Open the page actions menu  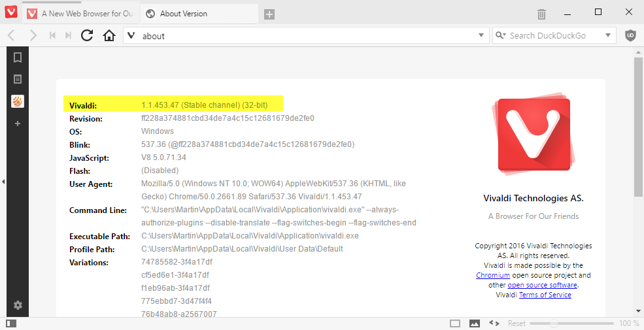click(x=494, y=323)
